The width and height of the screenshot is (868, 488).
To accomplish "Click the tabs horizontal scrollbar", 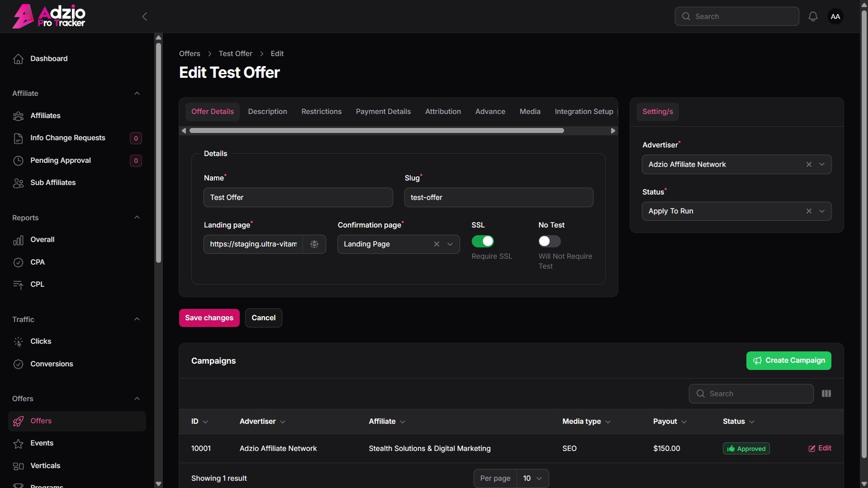I will tap(376, 131).
